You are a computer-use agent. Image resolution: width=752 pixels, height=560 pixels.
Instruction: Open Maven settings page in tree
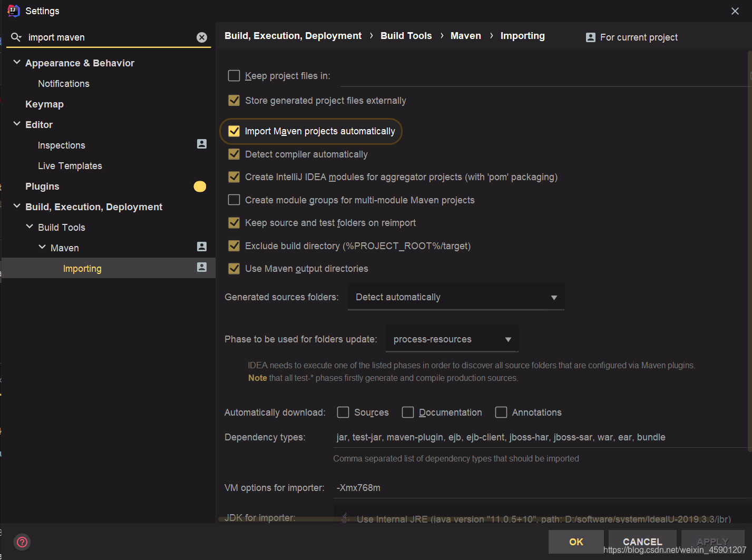(x=65, y=248)
